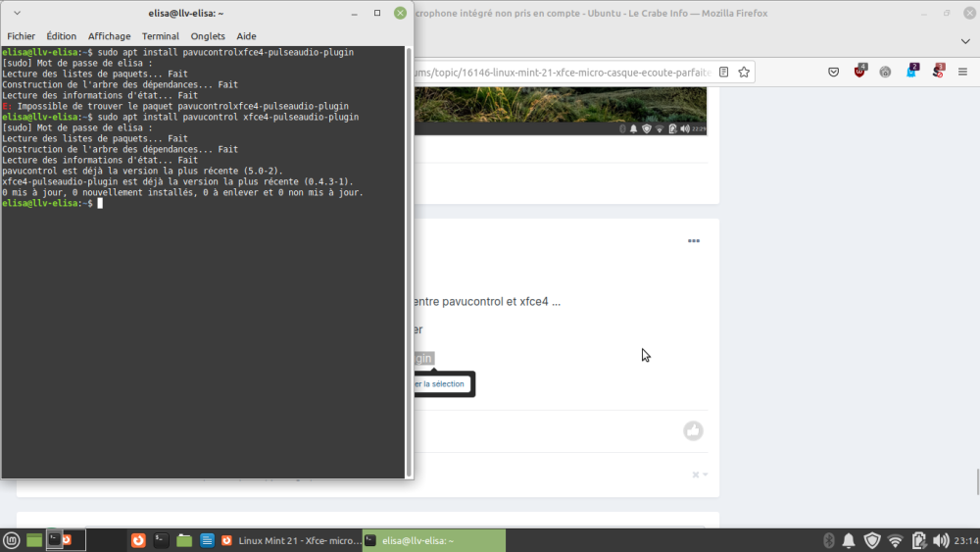Open the Wi-Fi network tray icon

pos(895,540)
